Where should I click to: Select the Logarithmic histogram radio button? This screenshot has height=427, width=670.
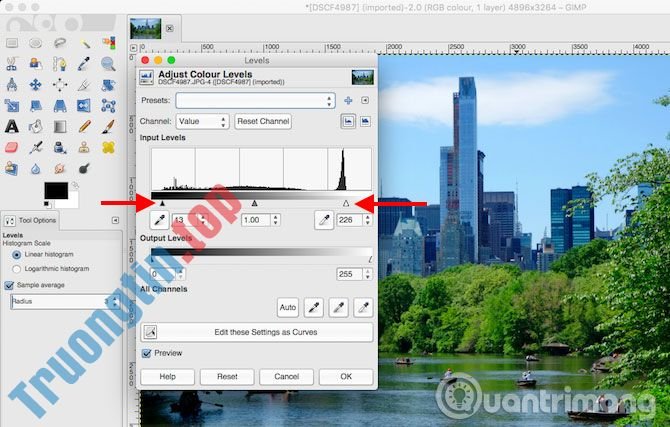[17, 268]
